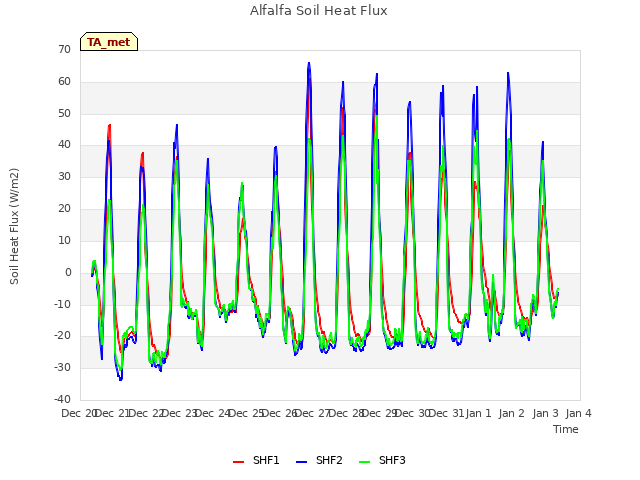The width and height of the screenshot is (640, 480).
Task: Click the -10 y-axis tick label
Action: pos(62,304)
